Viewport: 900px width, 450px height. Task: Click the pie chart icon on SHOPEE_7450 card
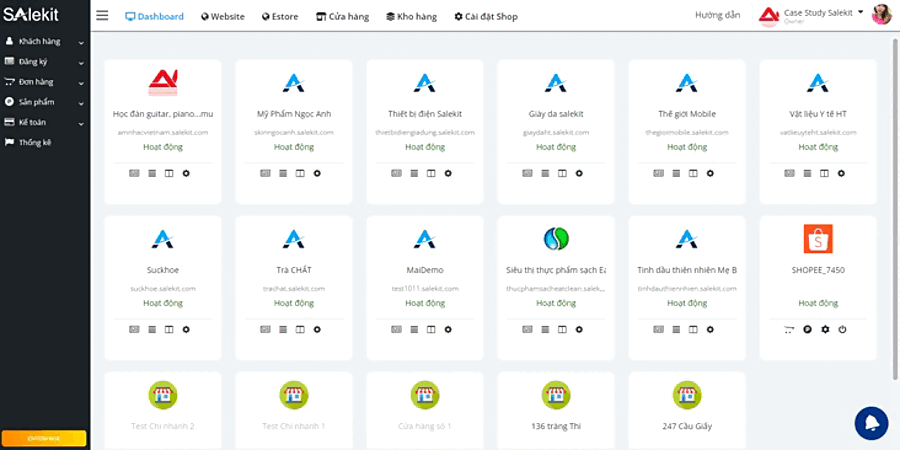point(808,329)
